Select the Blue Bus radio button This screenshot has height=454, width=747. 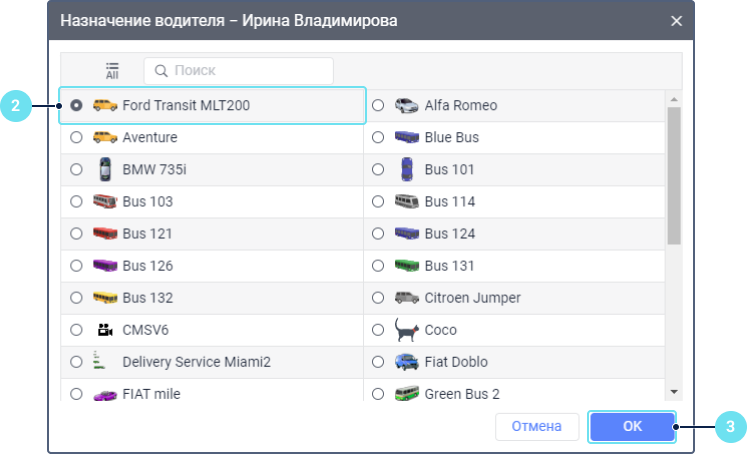pos(378,137)
